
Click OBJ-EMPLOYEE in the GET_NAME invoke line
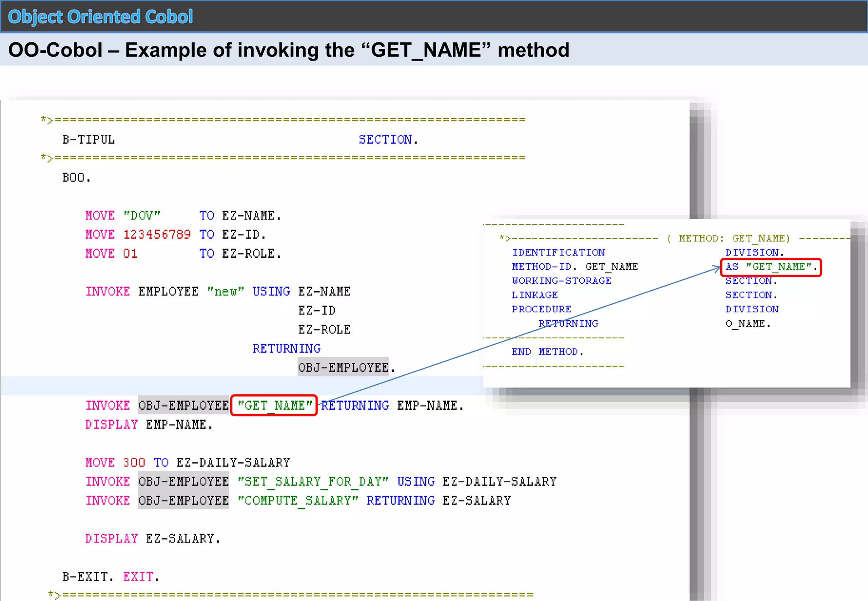[x=184, y=406]
